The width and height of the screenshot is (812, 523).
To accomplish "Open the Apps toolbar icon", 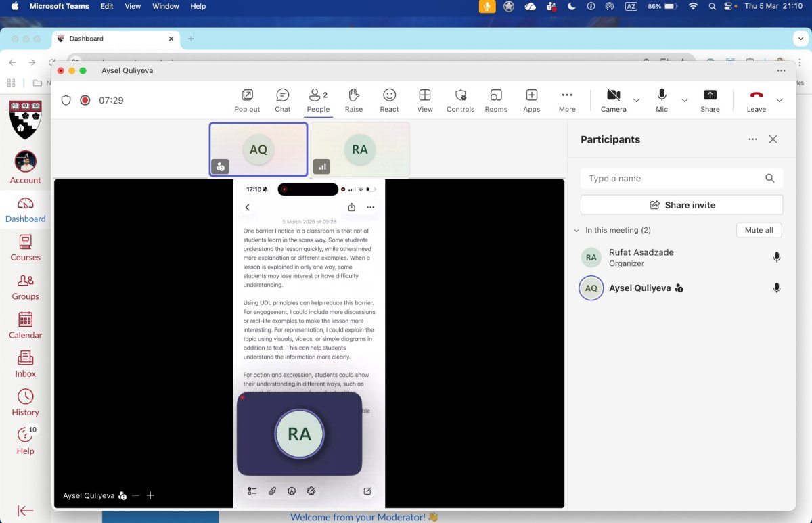I will coord(532,100).
